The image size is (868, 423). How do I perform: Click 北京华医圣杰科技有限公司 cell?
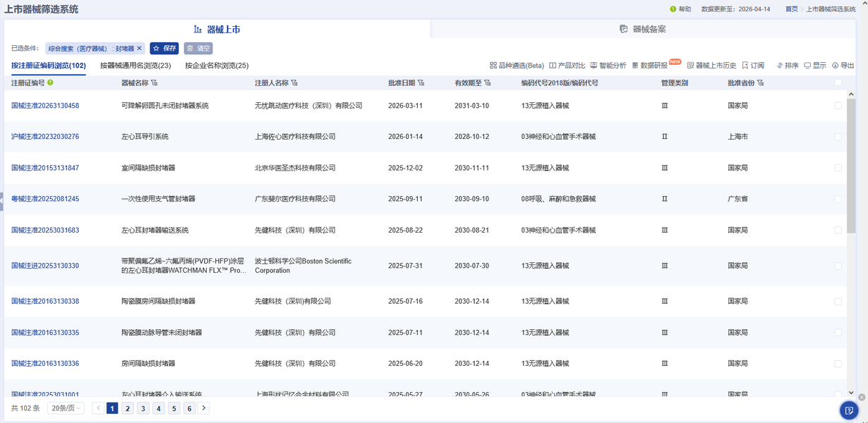pos(295,168)
